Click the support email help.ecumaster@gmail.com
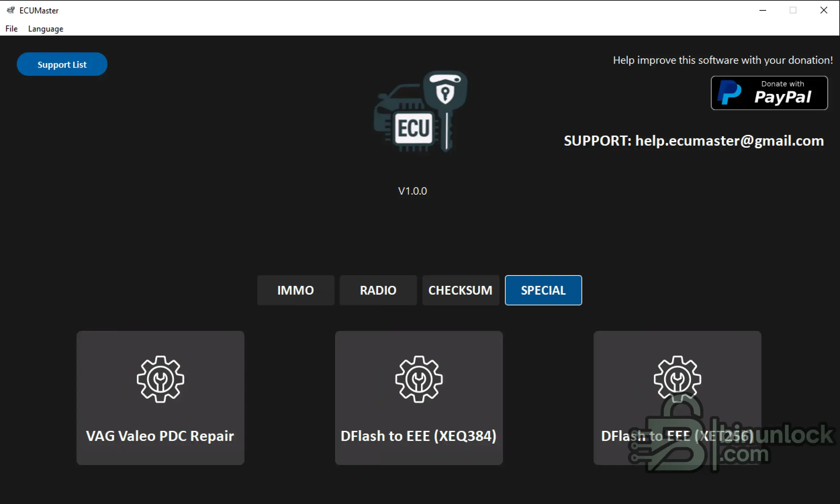Screen dimensions: 840x504 point(730,141)
